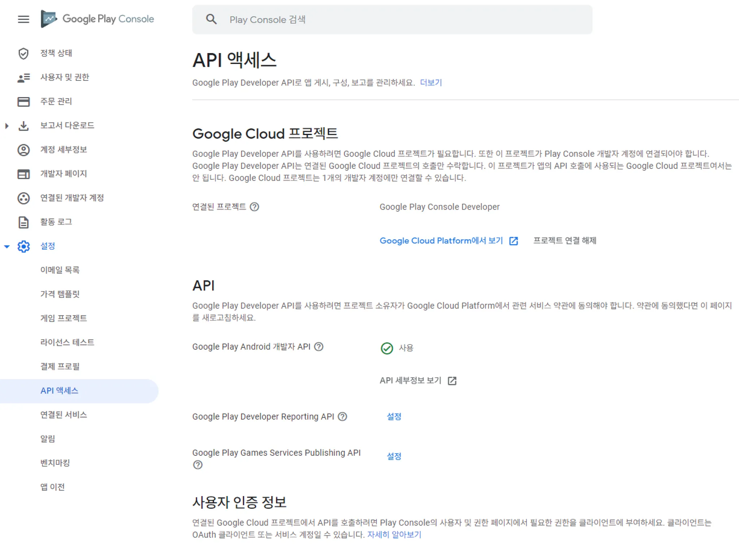
Task: Select 라이선스 테스트 menu item
Action: tap(67, 342)
